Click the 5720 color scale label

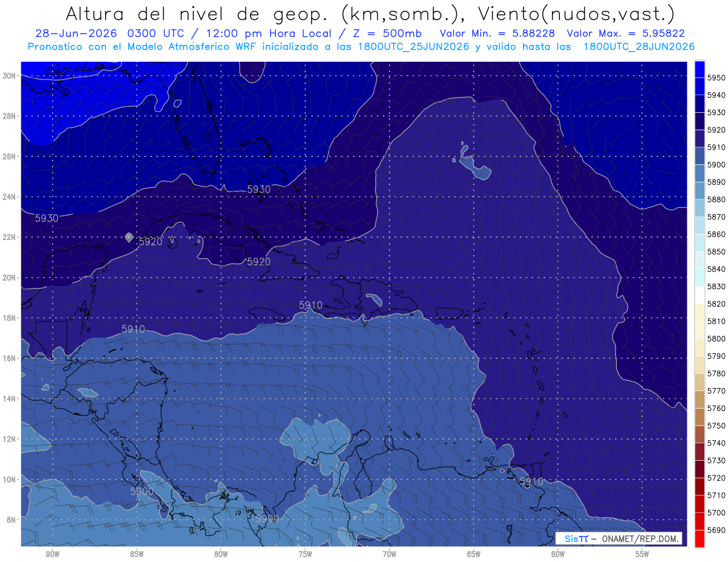716,478
